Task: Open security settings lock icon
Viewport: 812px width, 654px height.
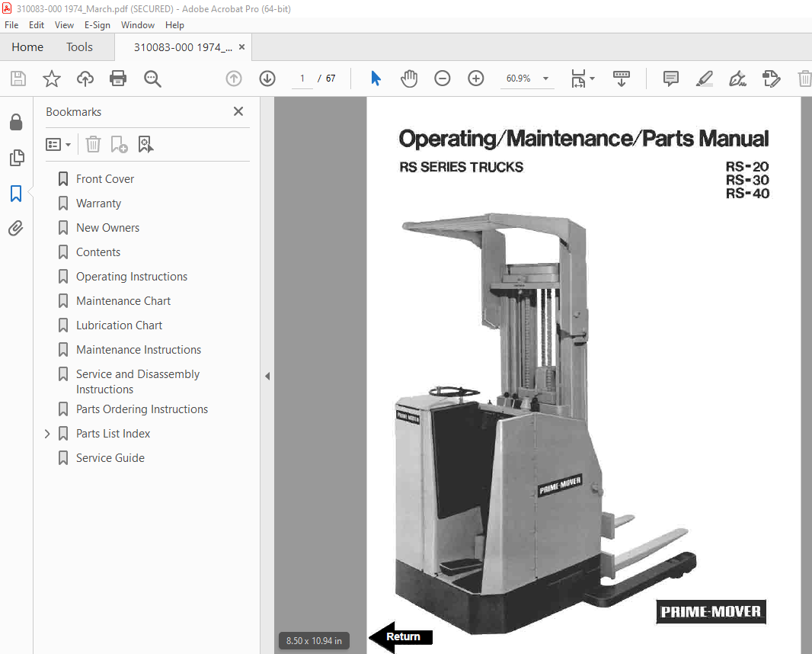Action: (x=16, y=122)
